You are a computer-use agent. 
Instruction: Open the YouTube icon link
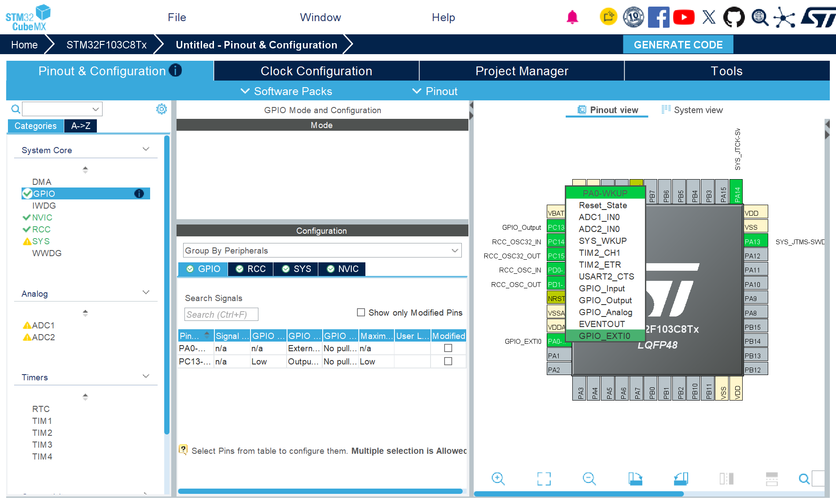coord(684,17)
